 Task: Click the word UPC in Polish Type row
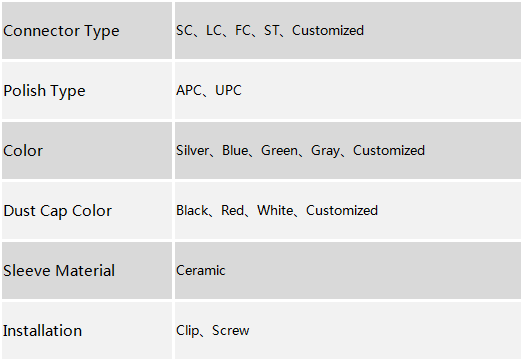[228, 90]
